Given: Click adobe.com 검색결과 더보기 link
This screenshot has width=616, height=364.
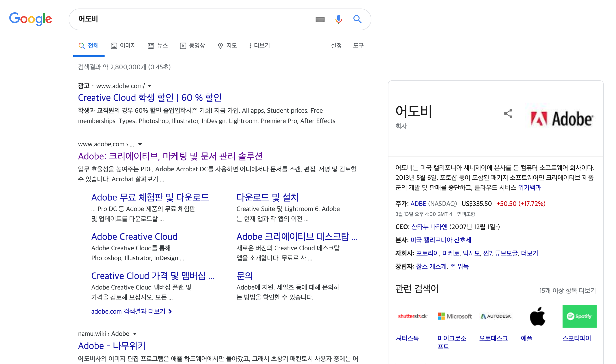Looking at the screenshot, I should pyautogui.click(x=132, y=311).
